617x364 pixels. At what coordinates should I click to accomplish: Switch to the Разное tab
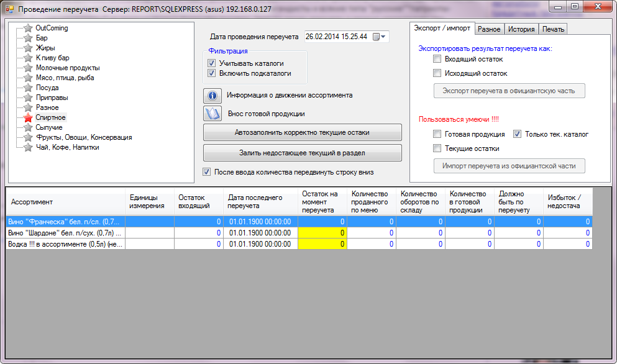click(489, 29)
